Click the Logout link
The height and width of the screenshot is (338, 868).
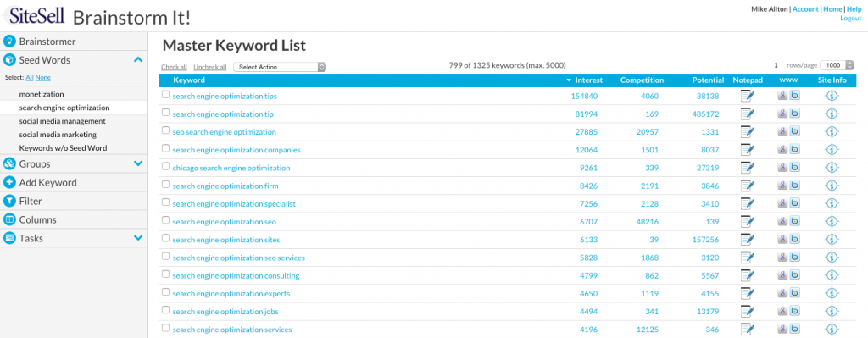pos(851,19)
